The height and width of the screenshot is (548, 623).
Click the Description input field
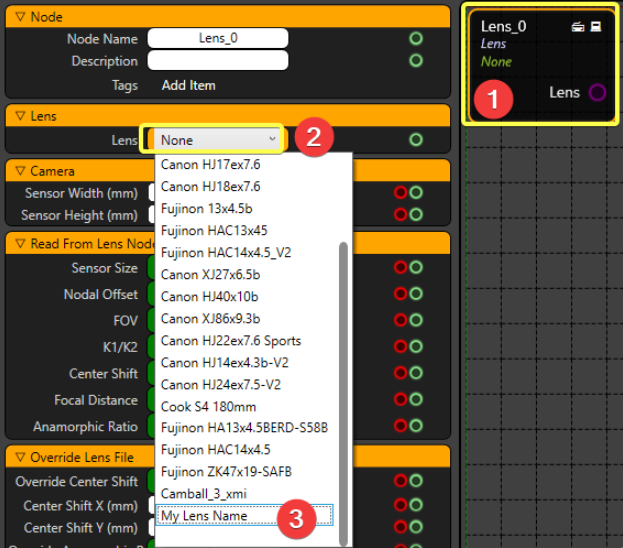point(218,61)
